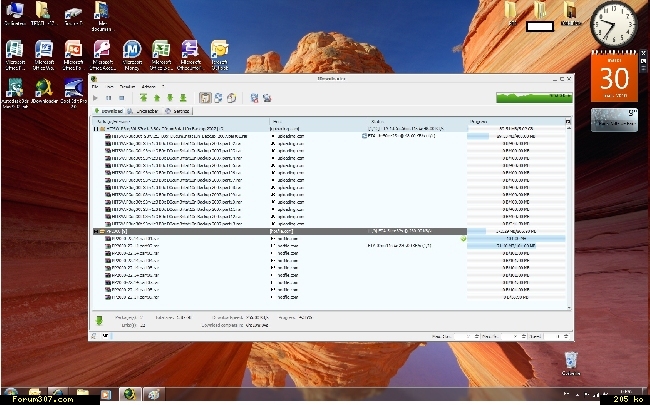The width and height of the screenshot is (650, 405).
Task: Click the weather gadget in the sidebar
Action: point(614,119)
